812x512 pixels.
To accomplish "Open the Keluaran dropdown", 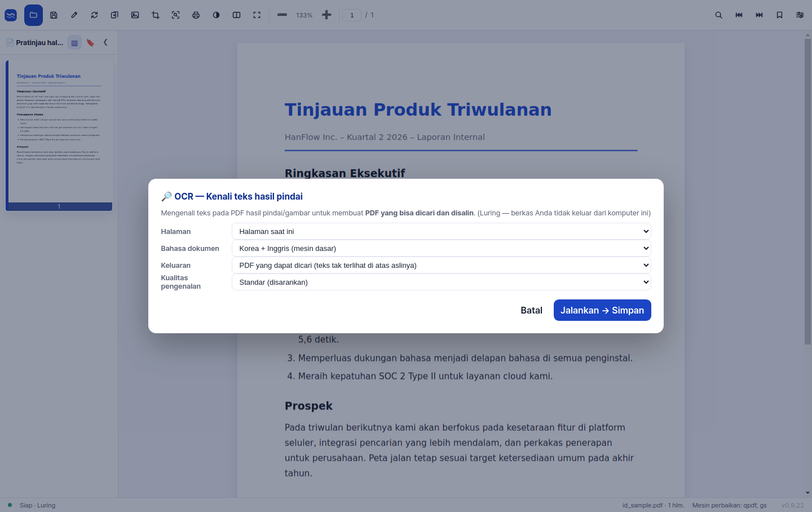I will tap(442, 265).
